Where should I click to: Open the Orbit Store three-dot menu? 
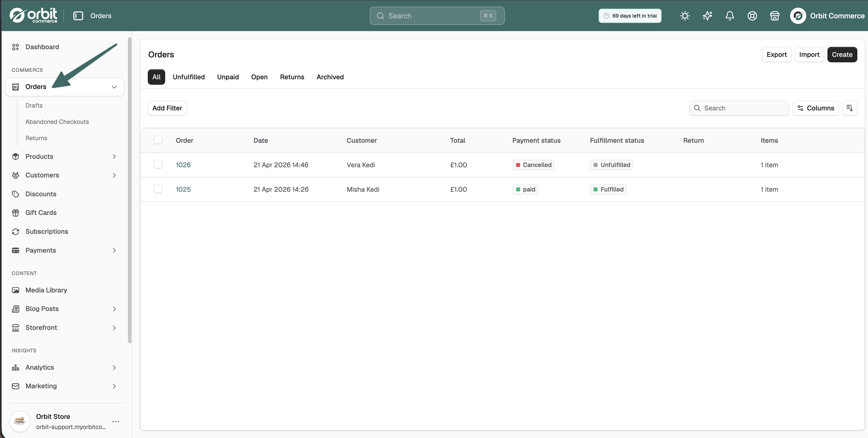(x=116, y=421)
